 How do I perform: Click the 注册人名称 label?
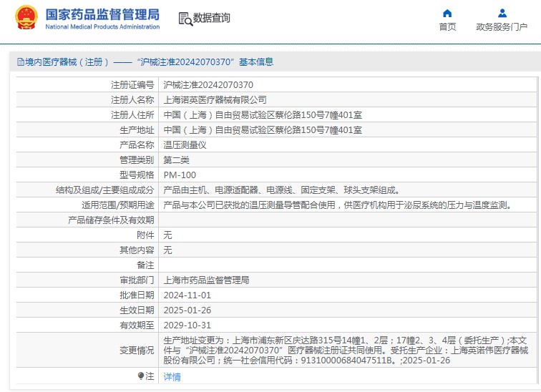tap(132, 100)
